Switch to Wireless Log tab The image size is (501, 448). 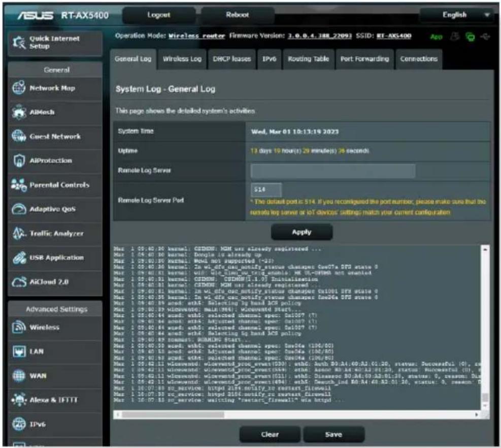(182, 59)
